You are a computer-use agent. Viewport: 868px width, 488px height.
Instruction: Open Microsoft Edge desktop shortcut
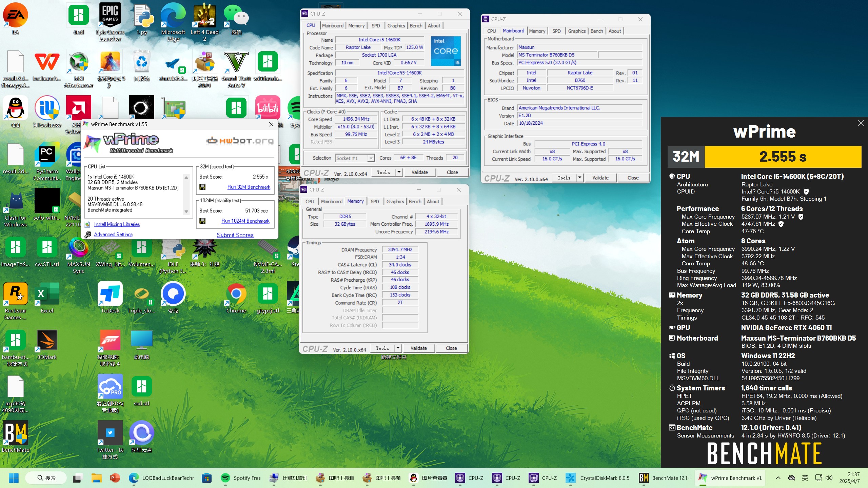tap(173, 22)
